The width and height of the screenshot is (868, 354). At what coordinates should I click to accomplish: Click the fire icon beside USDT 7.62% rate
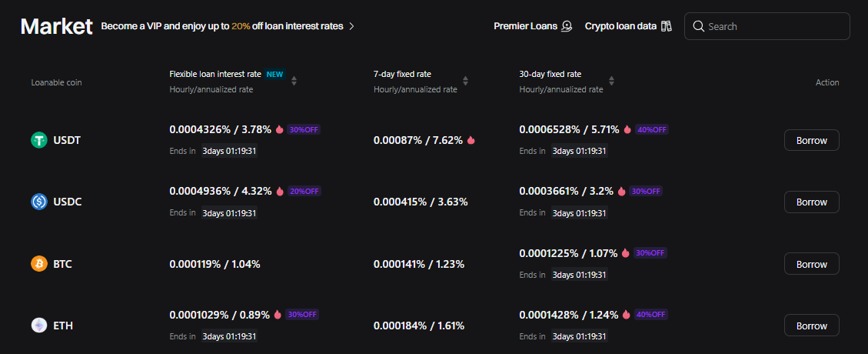tap(471, 140)
